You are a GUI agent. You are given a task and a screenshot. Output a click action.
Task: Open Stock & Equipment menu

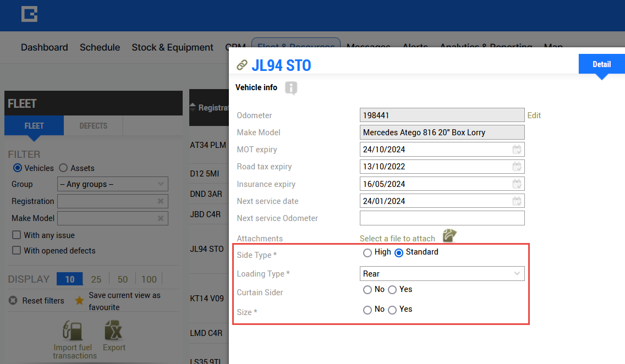click(x=173, y=47)
